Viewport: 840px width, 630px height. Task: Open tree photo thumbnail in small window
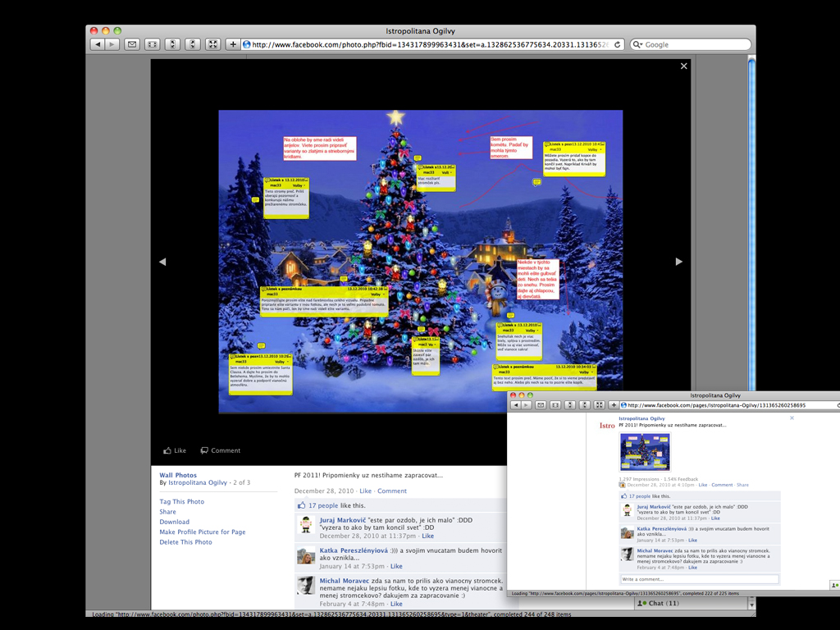(x=645, y=452)
